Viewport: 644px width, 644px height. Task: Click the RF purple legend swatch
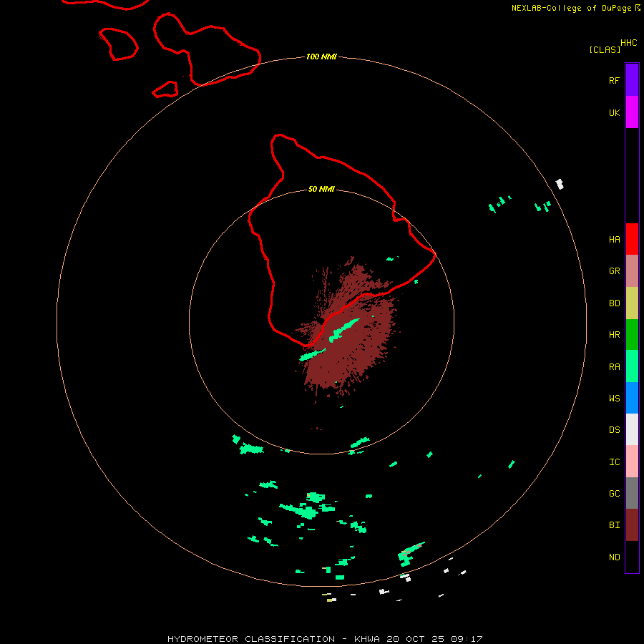[632, 80]
